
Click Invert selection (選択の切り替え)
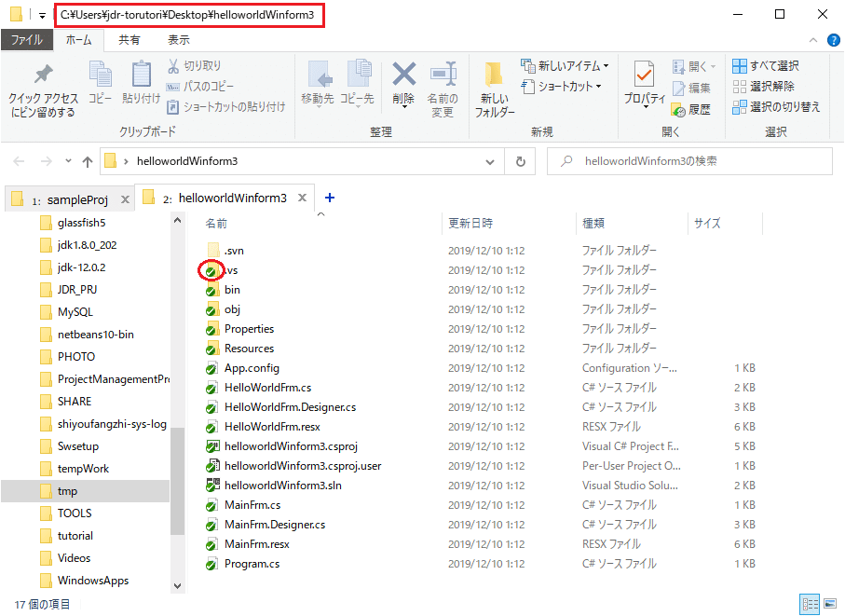777,107
